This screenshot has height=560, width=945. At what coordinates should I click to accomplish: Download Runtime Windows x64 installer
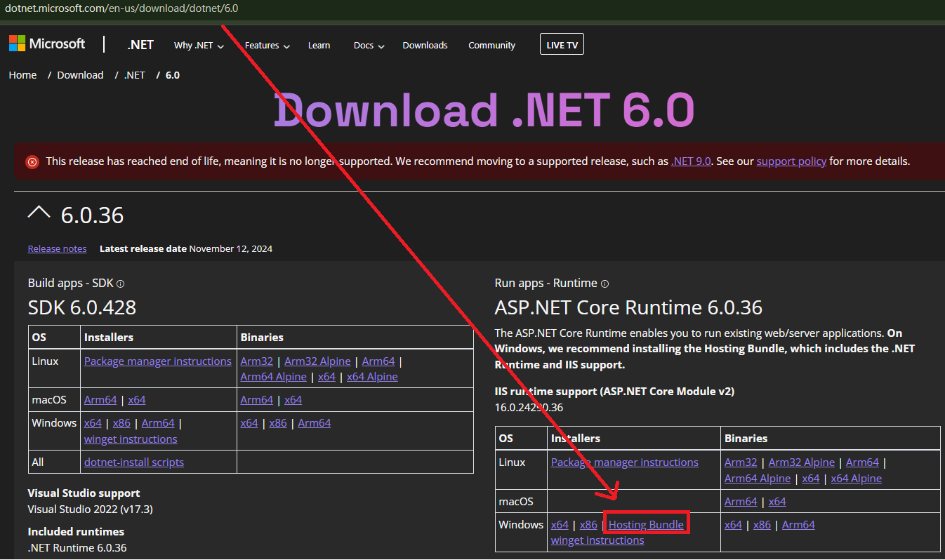pos(560,525)
